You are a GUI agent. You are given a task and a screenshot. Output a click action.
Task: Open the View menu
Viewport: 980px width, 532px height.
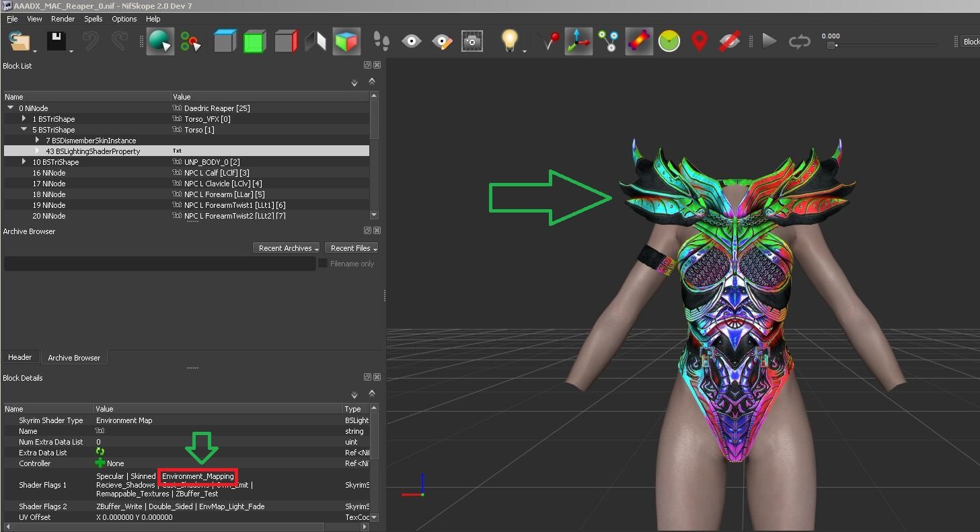point(34,19)
